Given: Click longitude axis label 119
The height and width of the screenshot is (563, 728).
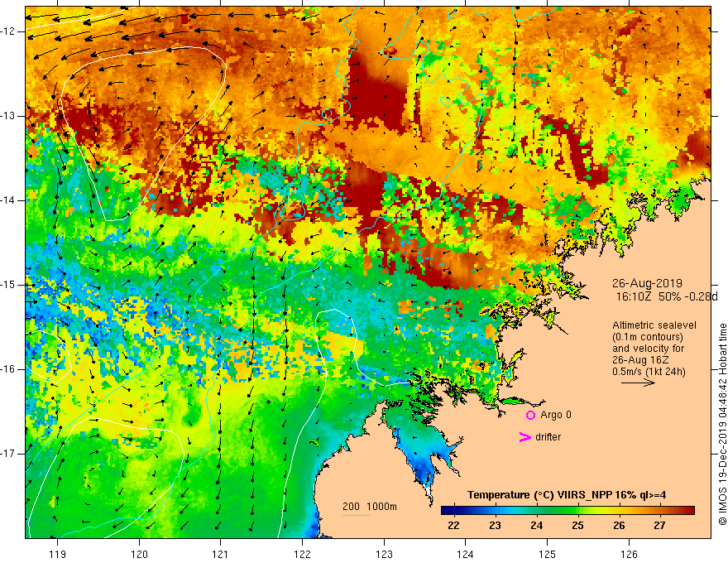Looking at the screenshot, I should tap(58, 555).
